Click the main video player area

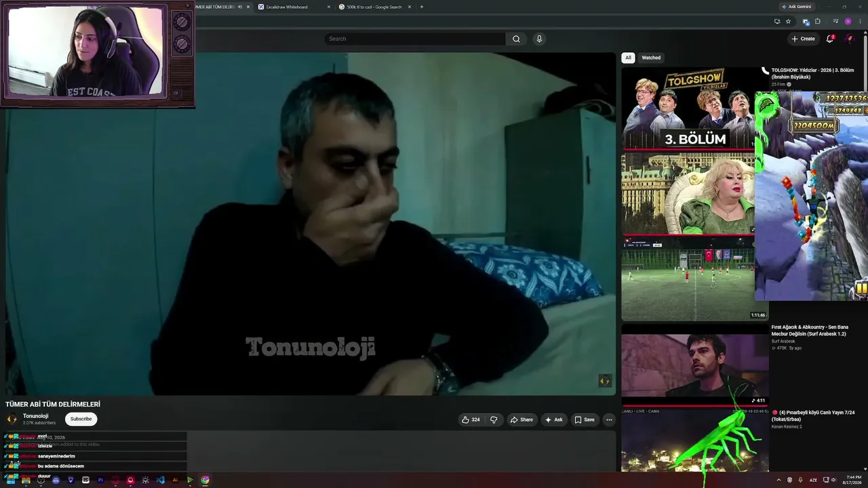click(311, 224)
